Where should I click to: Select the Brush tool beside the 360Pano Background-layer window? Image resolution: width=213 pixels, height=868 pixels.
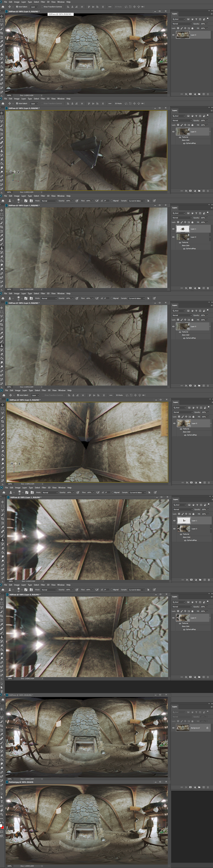pyautogui.click(x=2, y=743)
